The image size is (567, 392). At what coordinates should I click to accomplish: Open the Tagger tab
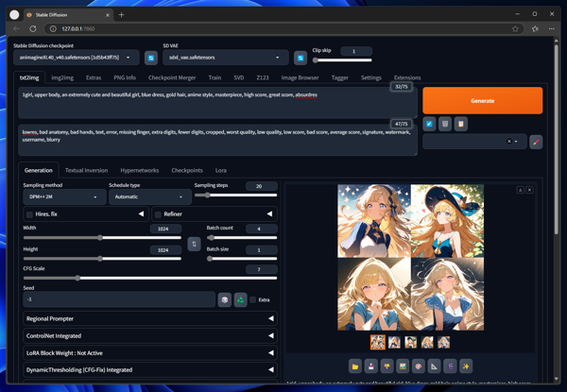(x=340, y=77)
